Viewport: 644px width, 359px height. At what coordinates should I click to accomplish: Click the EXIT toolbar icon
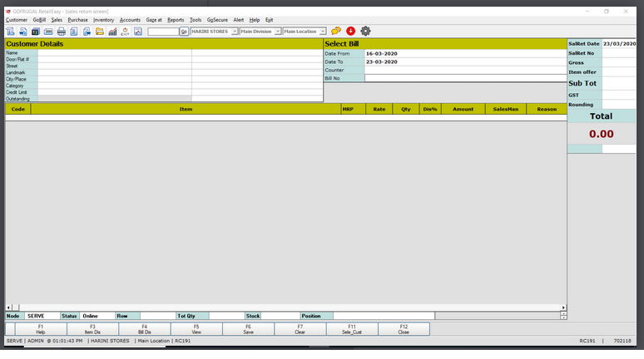click(125, 32)
